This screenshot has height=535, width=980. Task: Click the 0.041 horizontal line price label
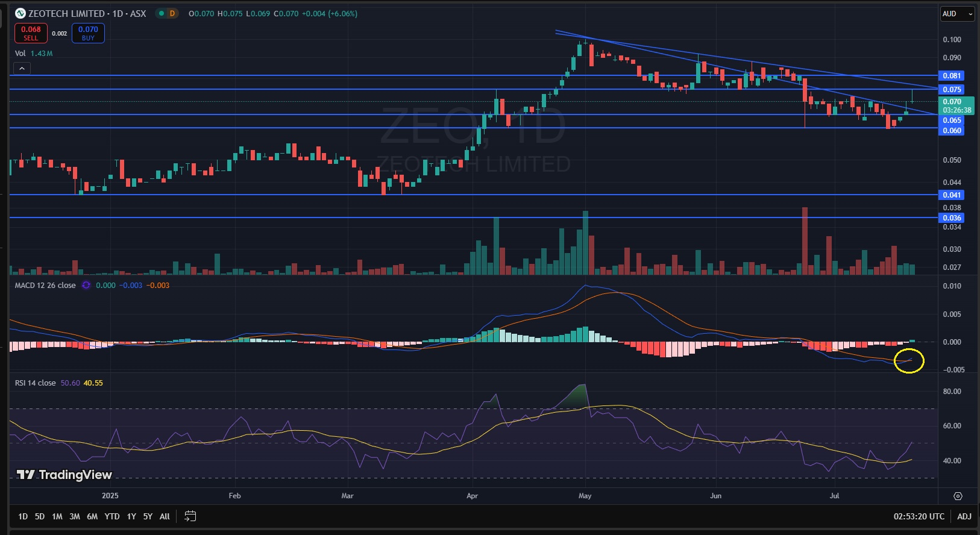[x=952, y=195]
